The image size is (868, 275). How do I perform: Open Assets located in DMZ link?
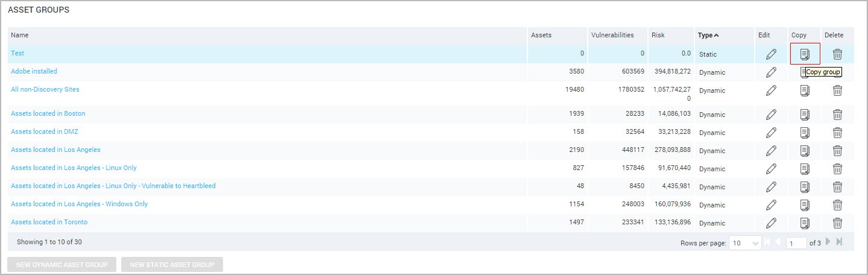(45, 131)
